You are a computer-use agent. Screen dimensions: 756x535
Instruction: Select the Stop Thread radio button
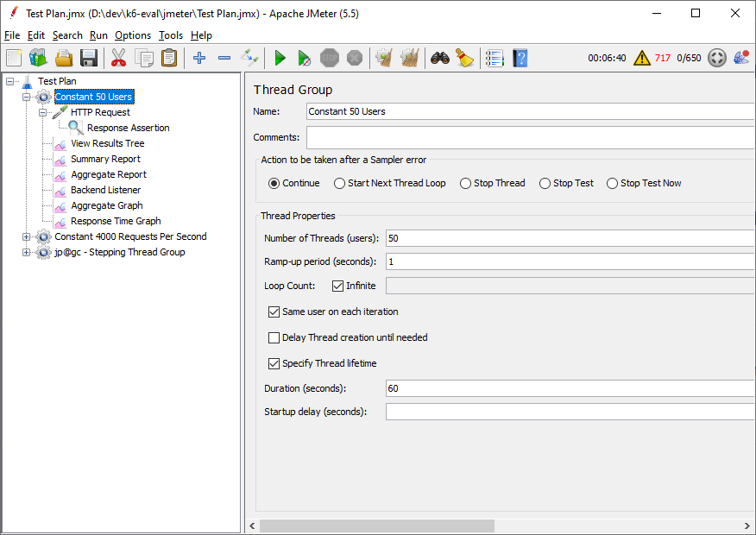click(x=465, y=184)
